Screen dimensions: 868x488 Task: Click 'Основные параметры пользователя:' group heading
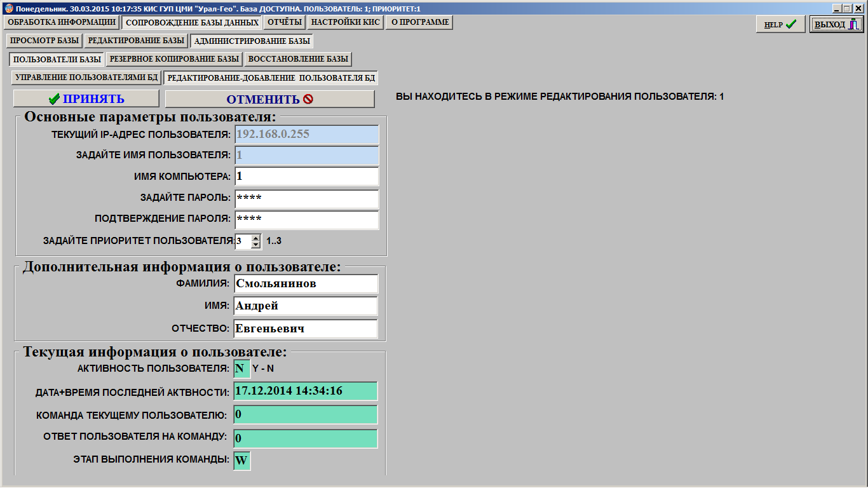(x=150, y=117)
